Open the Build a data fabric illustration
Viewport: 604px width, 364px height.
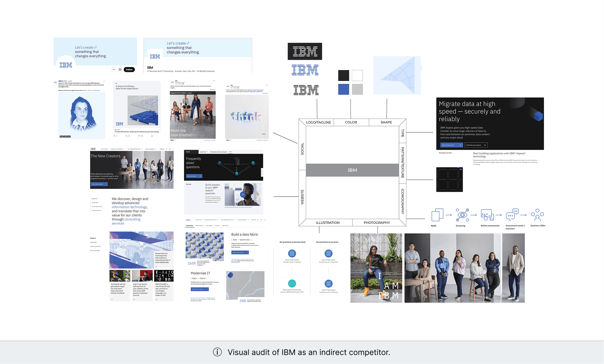tap(205, 247)
